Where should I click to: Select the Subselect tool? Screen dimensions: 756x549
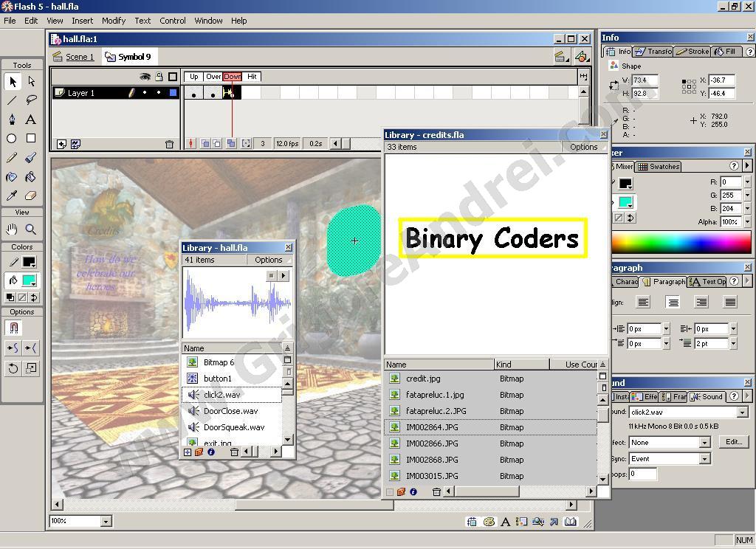click(x=31, y=81)
